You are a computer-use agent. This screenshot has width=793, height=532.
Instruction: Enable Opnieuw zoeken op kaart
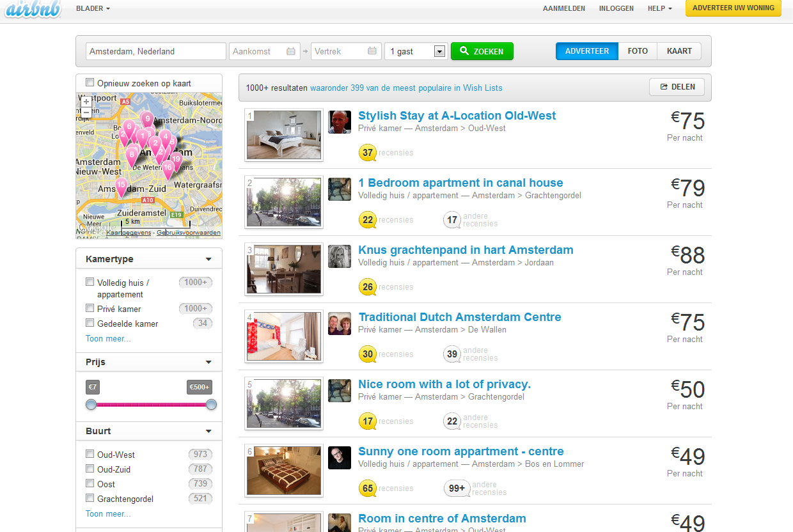click(90, 82)
